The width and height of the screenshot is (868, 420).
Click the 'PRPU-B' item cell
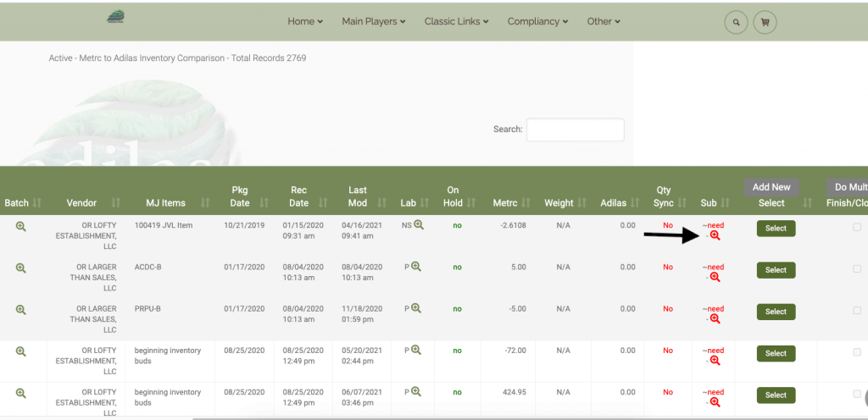(x=147, y=308)
